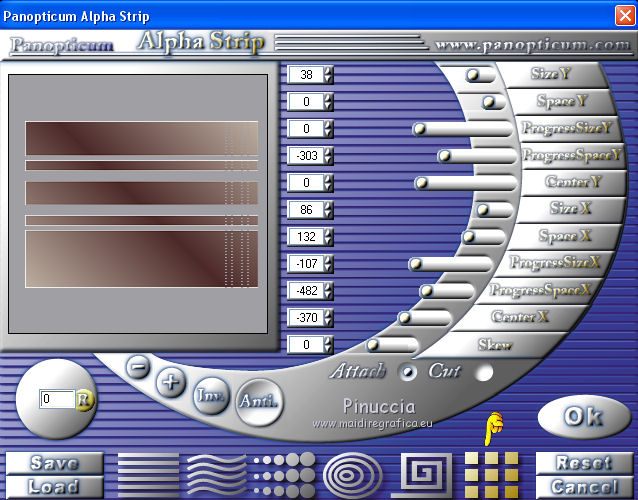Select the yellow squares grid preset

[492, 475]
